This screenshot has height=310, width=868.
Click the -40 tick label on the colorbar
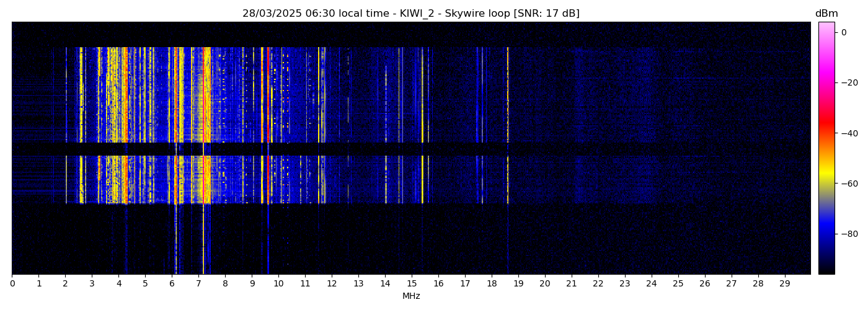coord(849,133)
